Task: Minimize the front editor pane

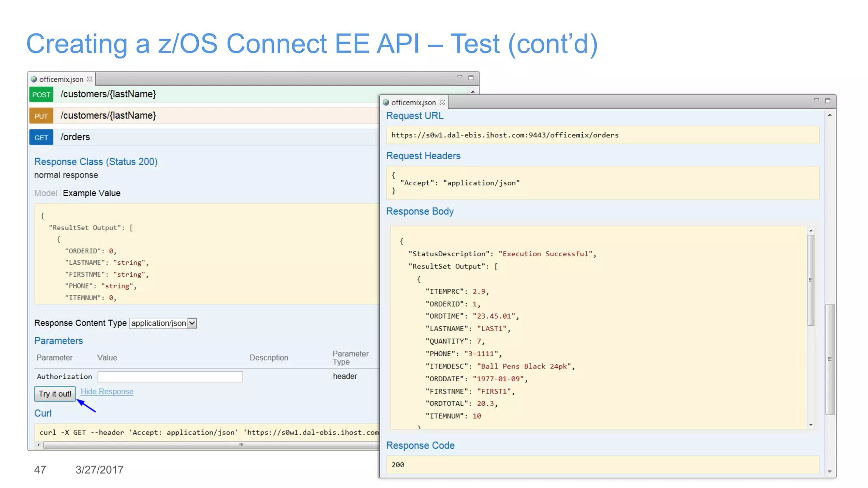Action: pos(817,100)
